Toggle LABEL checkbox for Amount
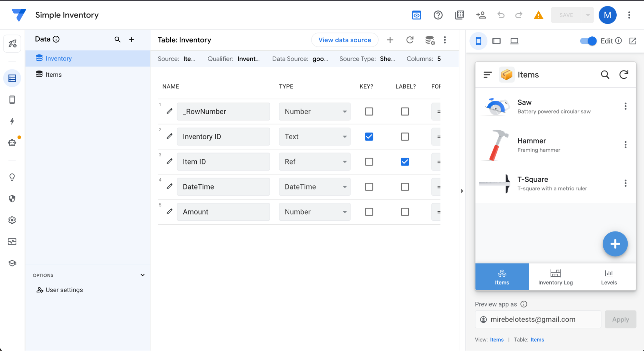Image resolution: width=644 pixels, height=351 pixels. (x=405, y=212)
